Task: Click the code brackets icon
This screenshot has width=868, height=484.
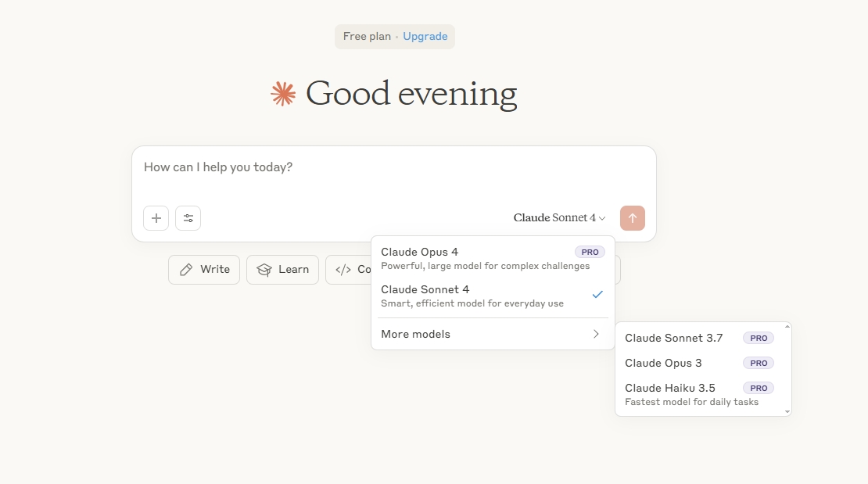Action: [343, 270]
